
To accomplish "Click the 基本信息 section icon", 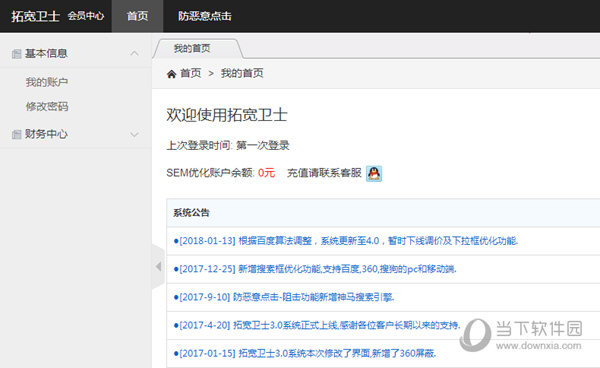I will 16,54.
